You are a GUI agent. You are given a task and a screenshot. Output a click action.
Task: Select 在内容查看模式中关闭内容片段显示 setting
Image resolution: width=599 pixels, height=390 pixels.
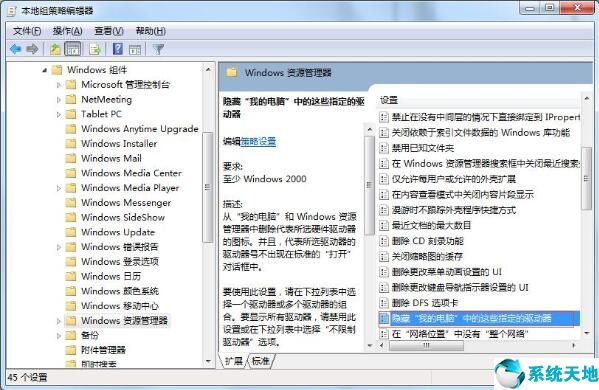tap(462, 194)
